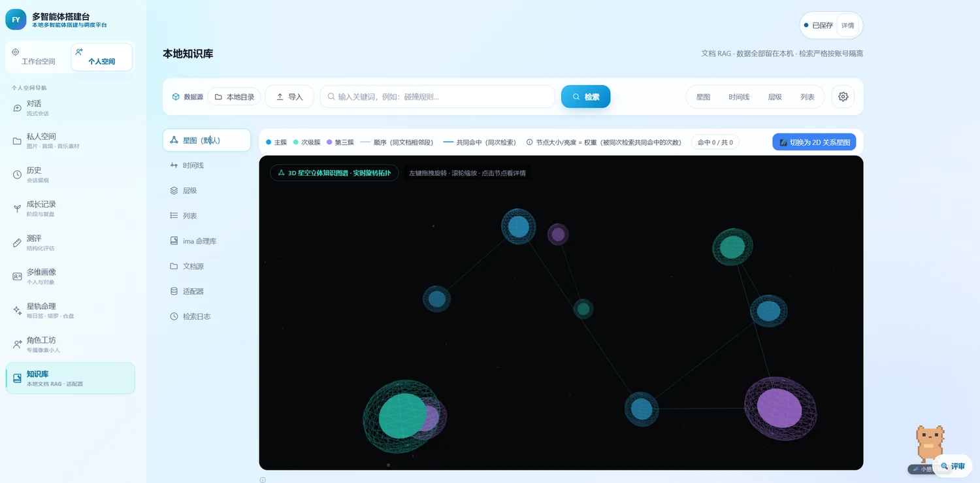The width and height of the screenshot is (980, 483).
Task: Switch view to 时间线 in the top toolbar
Action: pyautogui.click(x=739, y=97)
